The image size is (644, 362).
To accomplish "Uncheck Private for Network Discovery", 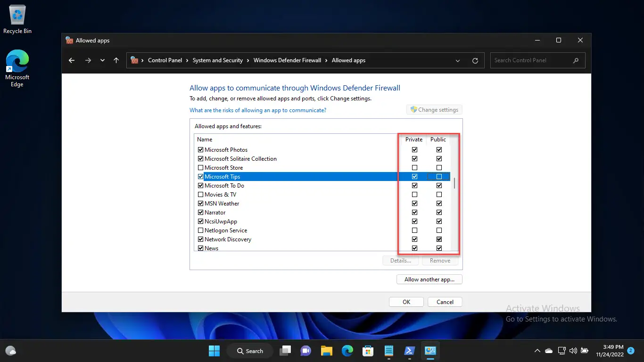I will pyautogui.click(x=414, y=239).
